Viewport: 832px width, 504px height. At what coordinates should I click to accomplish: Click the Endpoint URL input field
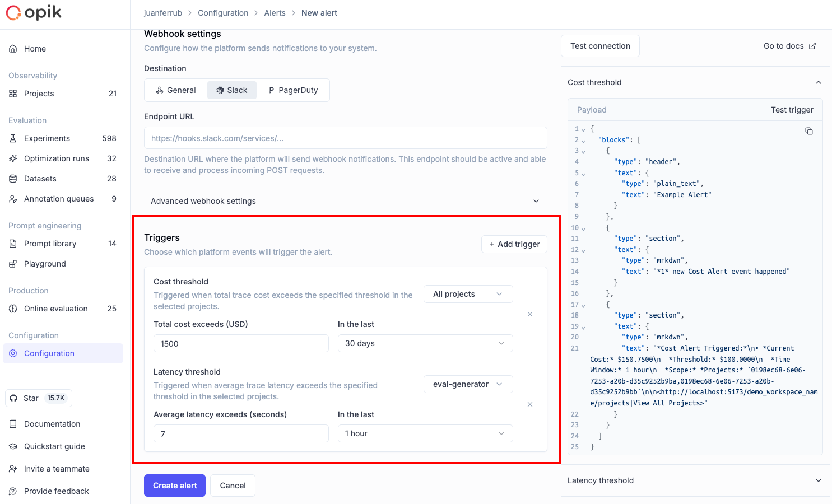pyautogui.click(x=345, y=138)
